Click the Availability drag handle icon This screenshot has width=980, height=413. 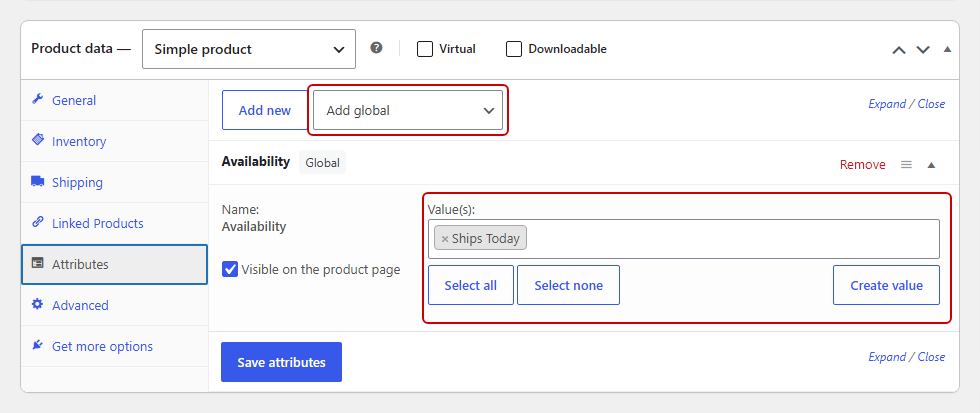coord(906,165)
